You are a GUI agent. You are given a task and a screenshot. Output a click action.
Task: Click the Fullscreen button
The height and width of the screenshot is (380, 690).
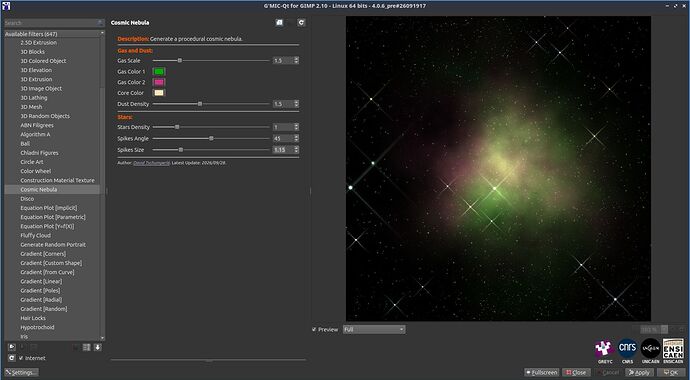point(542,373)
